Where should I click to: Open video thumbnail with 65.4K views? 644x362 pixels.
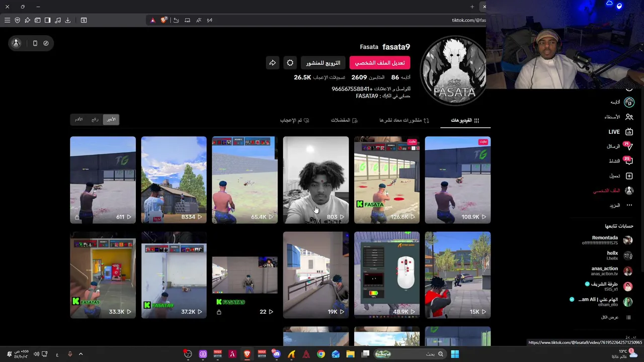click(x=245, y=180)
